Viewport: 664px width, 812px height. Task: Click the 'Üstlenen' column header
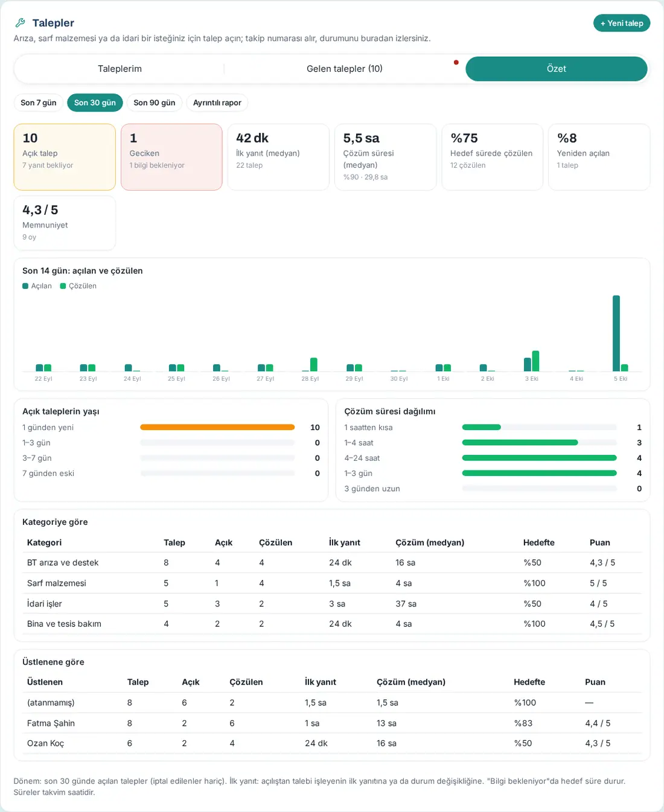45,682
